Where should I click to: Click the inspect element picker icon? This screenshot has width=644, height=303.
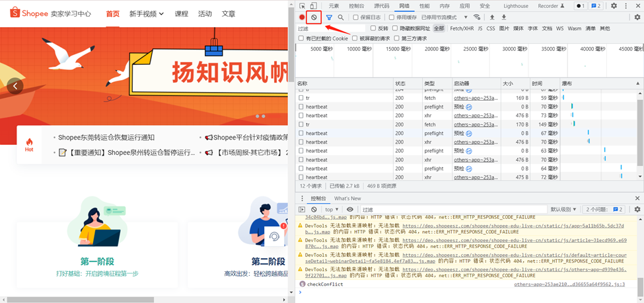(303, 6)
